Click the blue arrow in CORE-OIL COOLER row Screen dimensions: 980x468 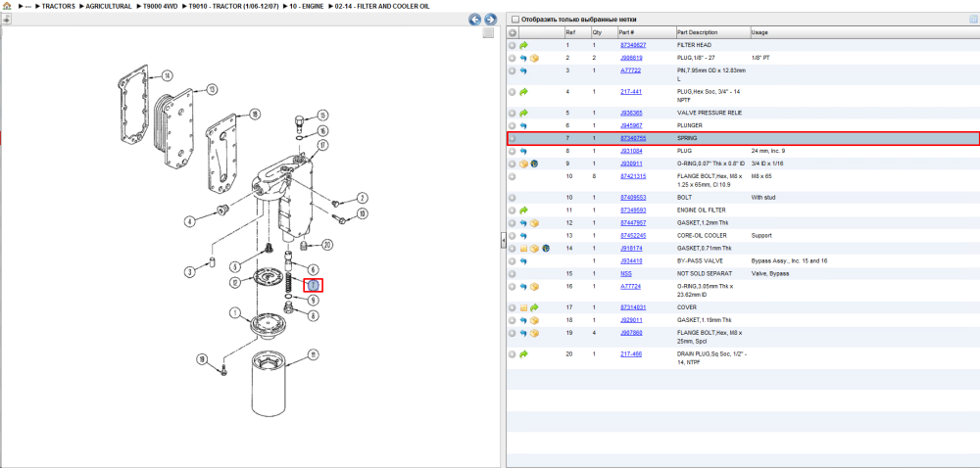tap(523, 236)
